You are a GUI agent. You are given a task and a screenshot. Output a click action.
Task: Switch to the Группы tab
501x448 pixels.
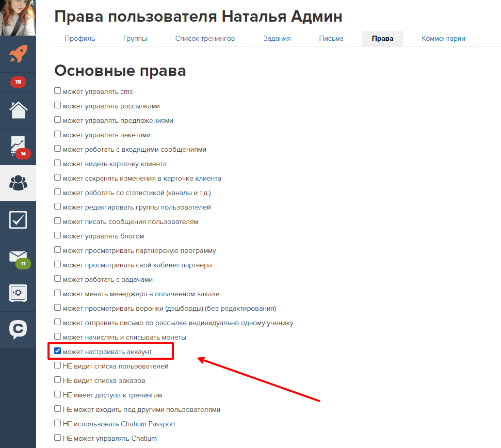click(135, 39)
